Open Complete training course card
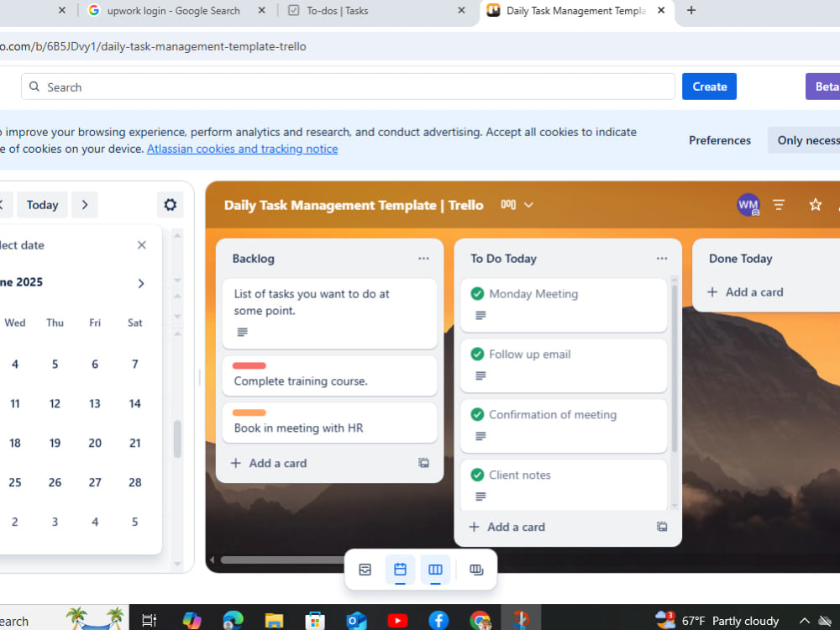 pyautogui.click(x=329, y=376)
